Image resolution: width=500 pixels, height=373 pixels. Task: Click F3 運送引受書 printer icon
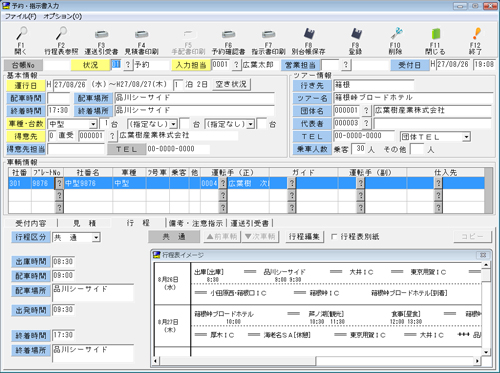coord(101,34)
